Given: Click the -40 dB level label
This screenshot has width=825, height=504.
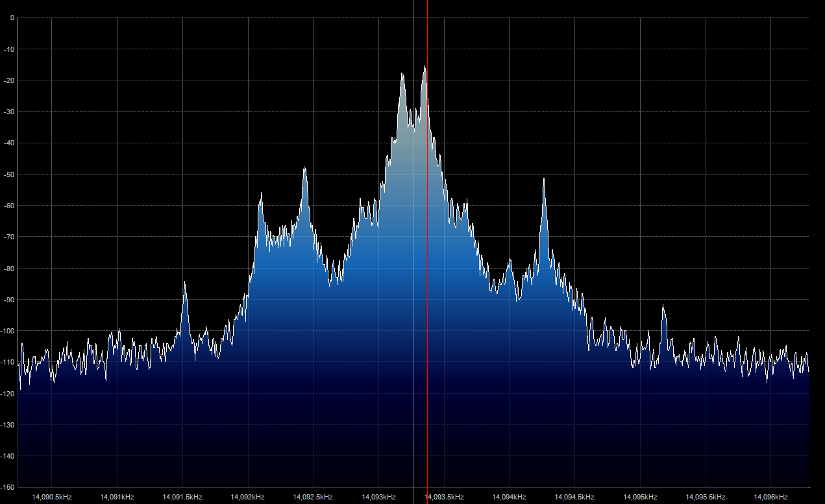Looking at the screenshot, I should pyautogui.click(x=10, y=143).
